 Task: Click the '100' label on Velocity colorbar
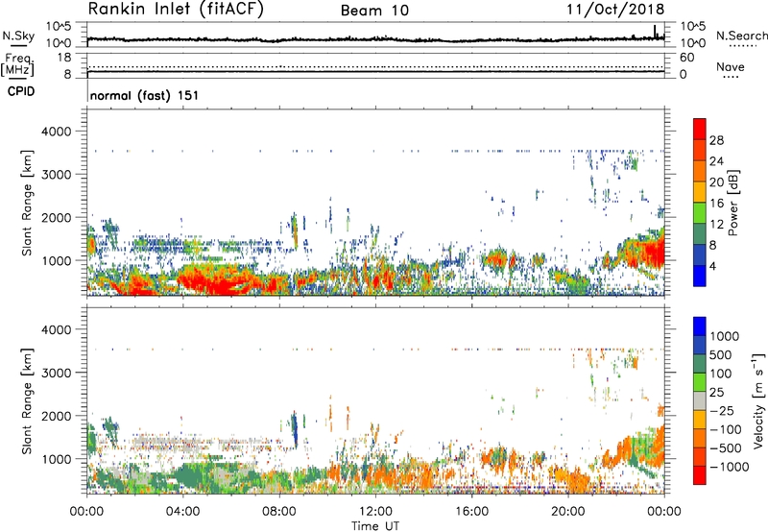(720, 374)
